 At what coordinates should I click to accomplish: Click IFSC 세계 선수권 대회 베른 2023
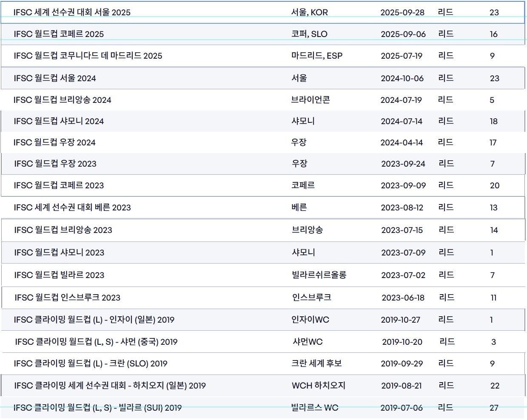[72, 207]
